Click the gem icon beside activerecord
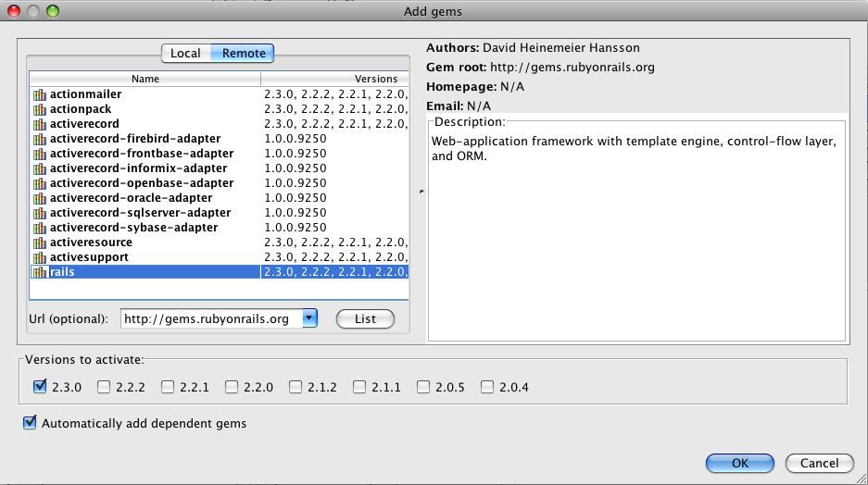The width and height of the screenshot is (868, 485). click(x=39, y=124)
